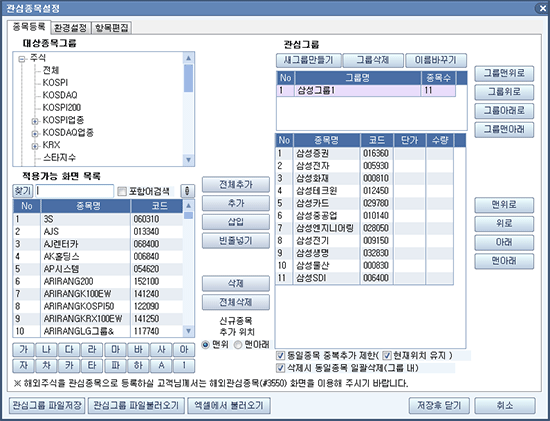Click the 맨위로 item move button
This screenshot has height=421, width=550.
click(x=504, y=205)
